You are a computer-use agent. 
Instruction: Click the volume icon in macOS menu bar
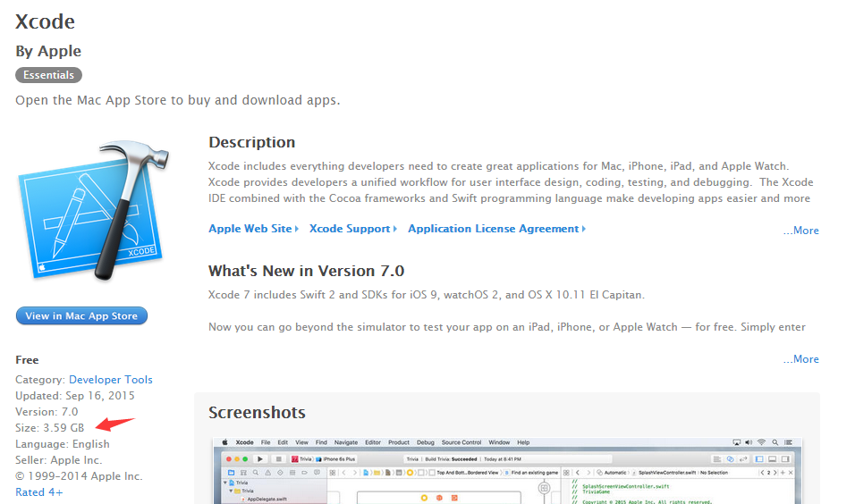point(749,442)
